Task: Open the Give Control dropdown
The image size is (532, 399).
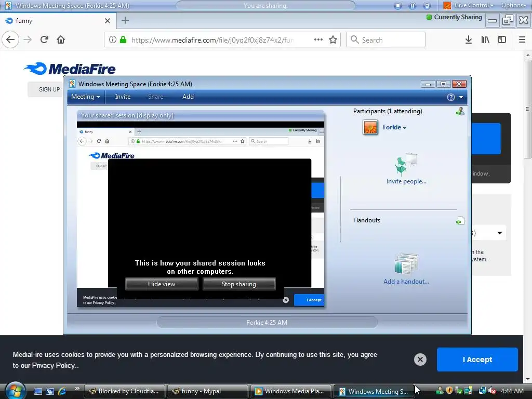Action: pyautogui.click(x=469, y=5)
